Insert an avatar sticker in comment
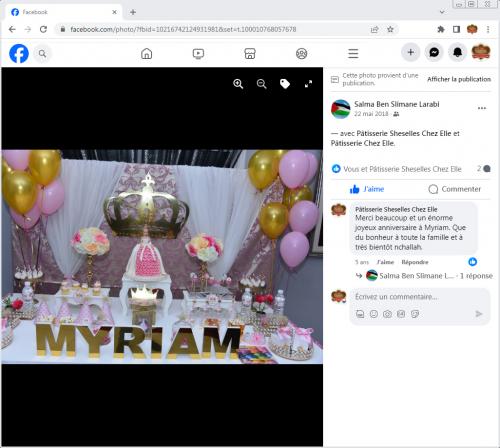The width and height of the screenshot is (500, 448). (360, 314)
